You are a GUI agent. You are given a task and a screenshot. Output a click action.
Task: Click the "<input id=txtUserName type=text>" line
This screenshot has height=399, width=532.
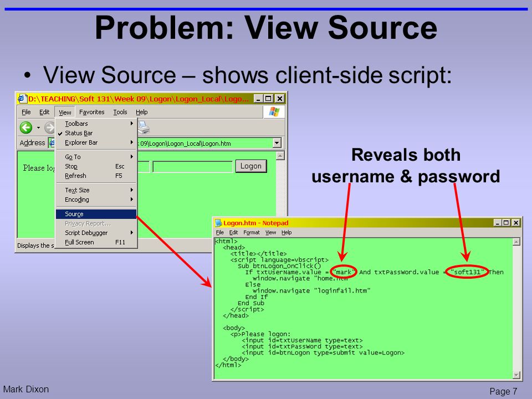click(x=302, y=340)
